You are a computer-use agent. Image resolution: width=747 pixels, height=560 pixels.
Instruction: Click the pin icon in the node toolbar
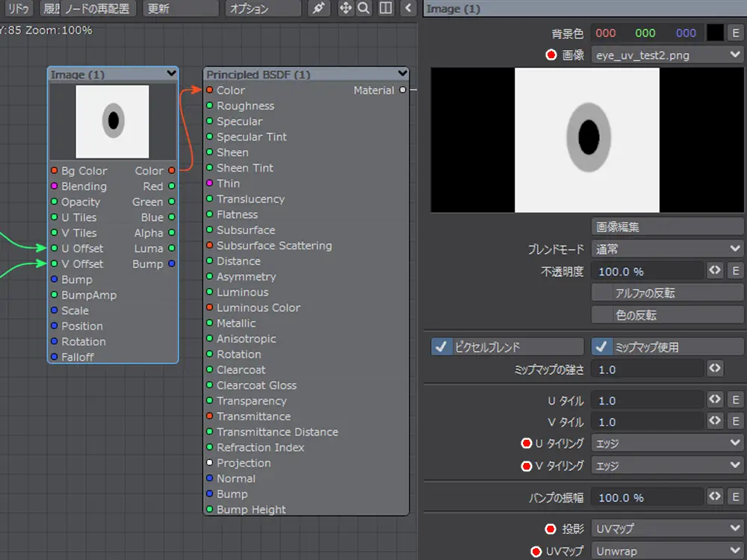319,8
